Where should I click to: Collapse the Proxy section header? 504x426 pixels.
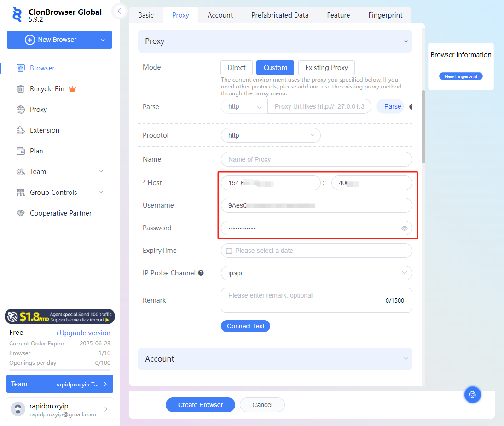tap(275, 41)
